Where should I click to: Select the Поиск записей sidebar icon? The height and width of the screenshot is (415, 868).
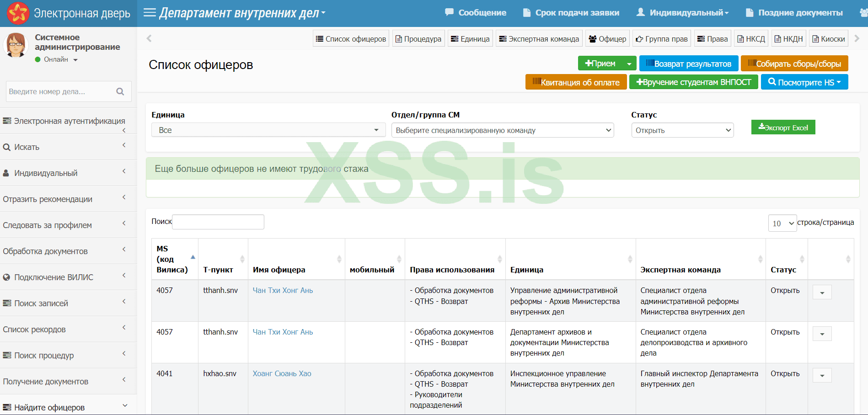coord(7,303)
